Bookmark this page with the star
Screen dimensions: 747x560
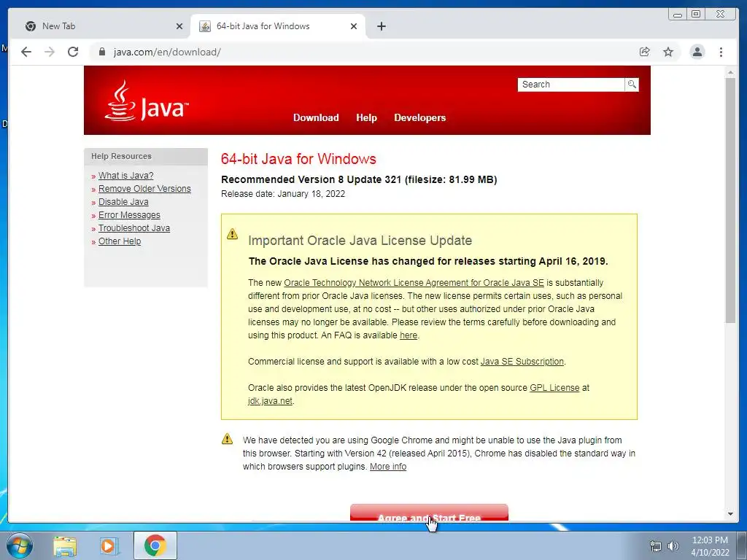pyautogui.click(x=668, y=52)
